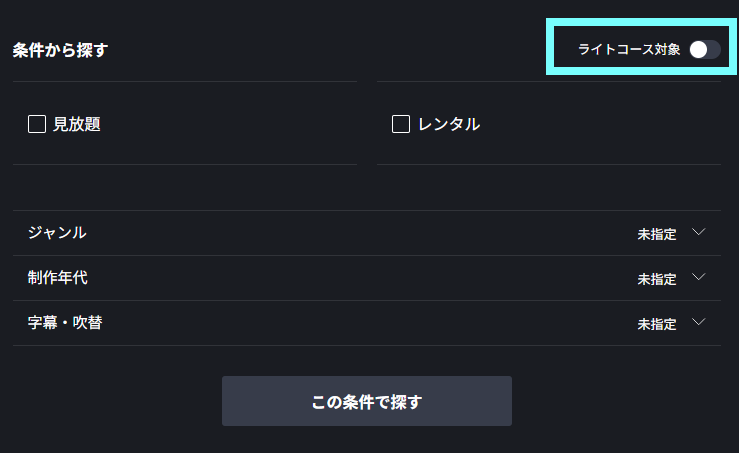Image resolution: width=739 pixels, height=453 pixels.
Task: Click the white knob of light-course switch
Action: (698, 49)
